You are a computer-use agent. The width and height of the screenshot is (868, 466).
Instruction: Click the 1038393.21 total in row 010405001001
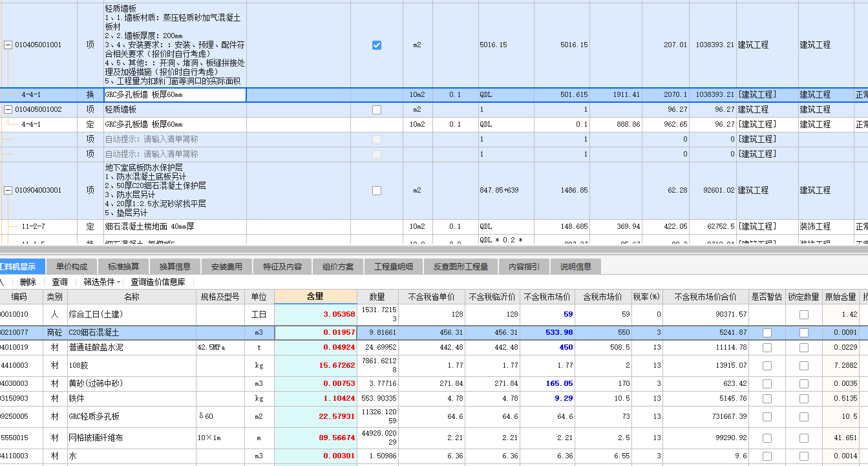point(713,45)
